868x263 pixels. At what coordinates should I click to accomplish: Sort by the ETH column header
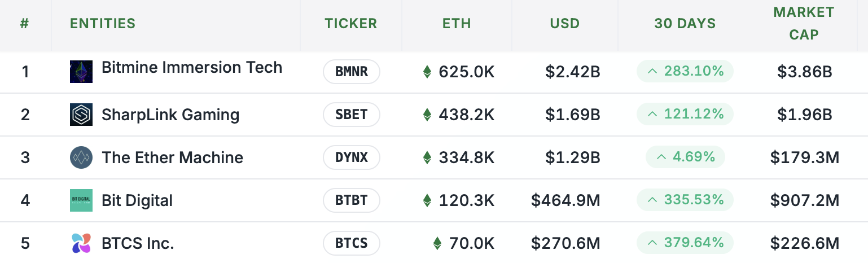pyautogui.click(x=457, y=24)
